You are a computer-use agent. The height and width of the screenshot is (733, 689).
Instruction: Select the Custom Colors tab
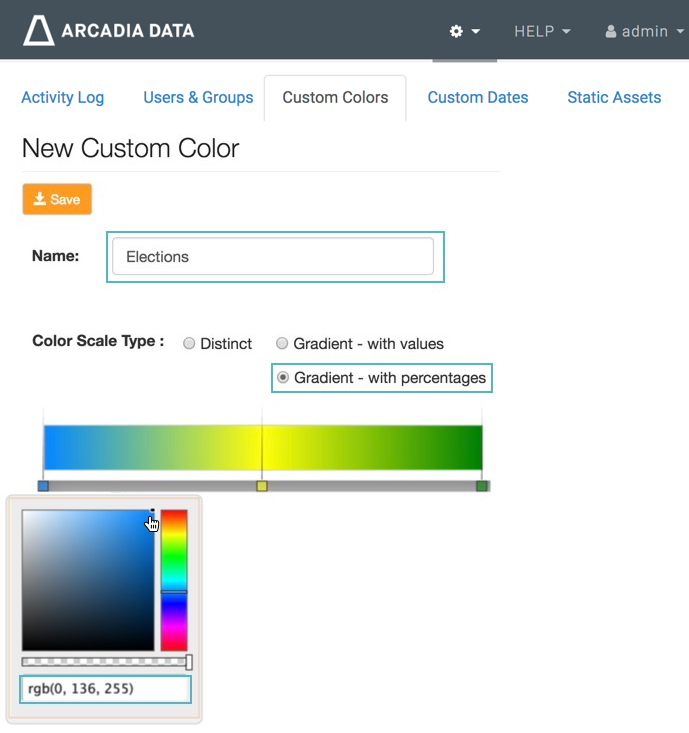point(335,97)
